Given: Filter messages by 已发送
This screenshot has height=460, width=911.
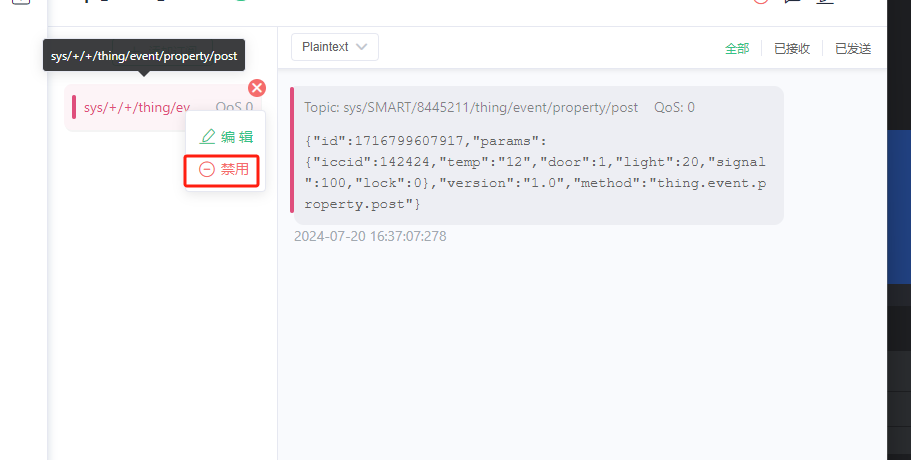Looking at the screenshot, I should 853,49.
